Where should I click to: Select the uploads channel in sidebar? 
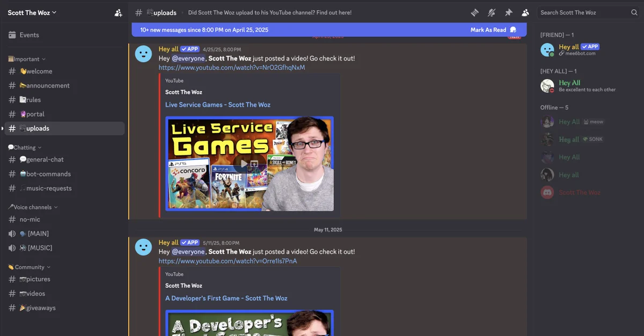pyautogui.click(x=64, y=128)
